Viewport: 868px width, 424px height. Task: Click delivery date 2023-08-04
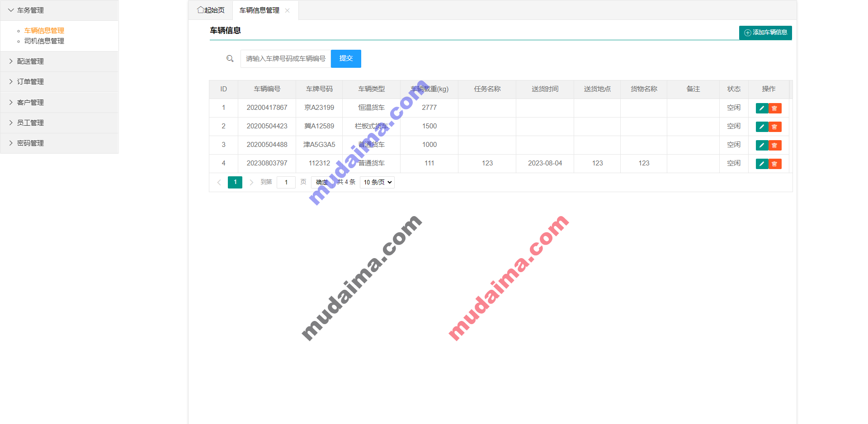tap(545, 163)
